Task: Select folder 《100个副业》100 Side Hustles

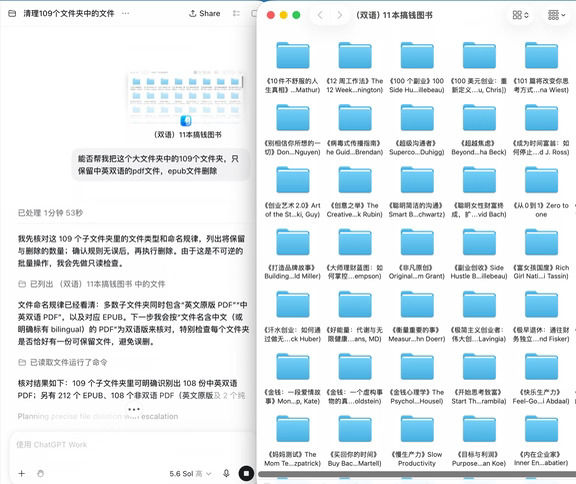Action: [417, 55]
